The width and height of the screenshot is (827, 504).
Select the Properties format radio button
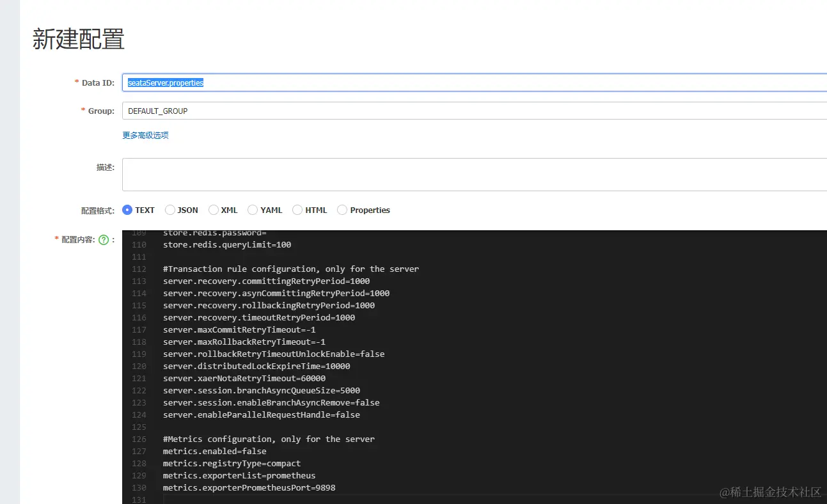[x=342, y=210]
